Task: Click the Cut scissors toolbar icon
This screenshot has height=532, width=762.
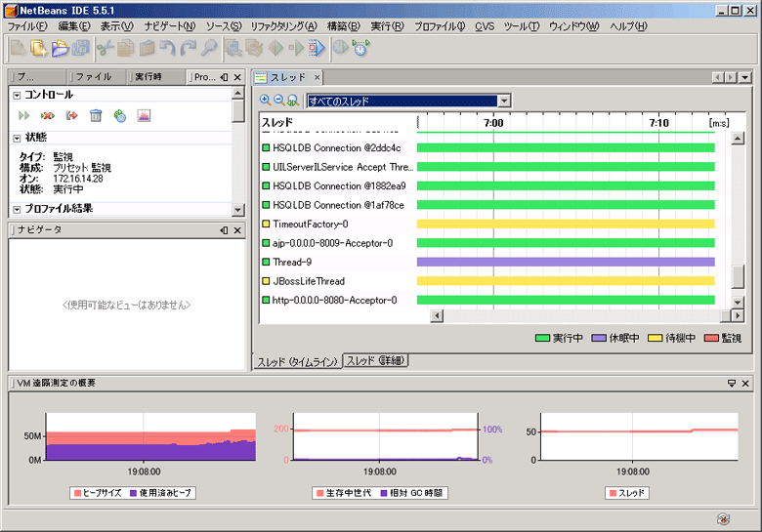Action: tap(105, 48)
